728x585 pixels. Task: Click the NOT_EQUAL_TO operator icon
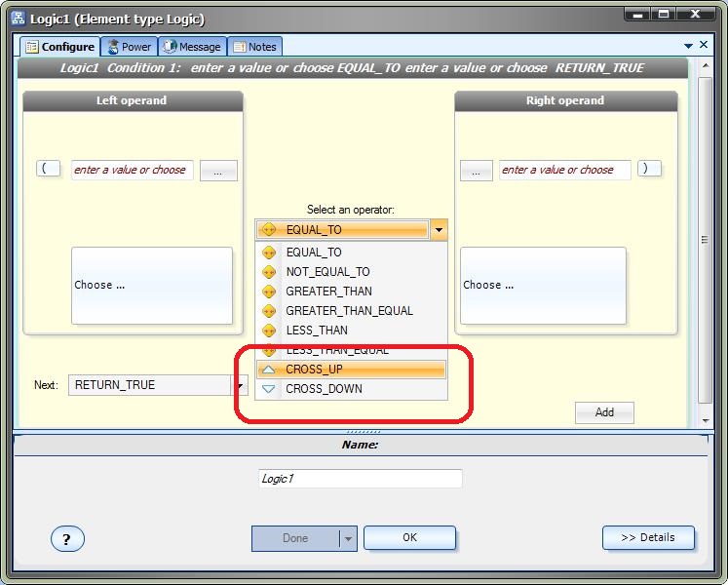click(269, 272)
